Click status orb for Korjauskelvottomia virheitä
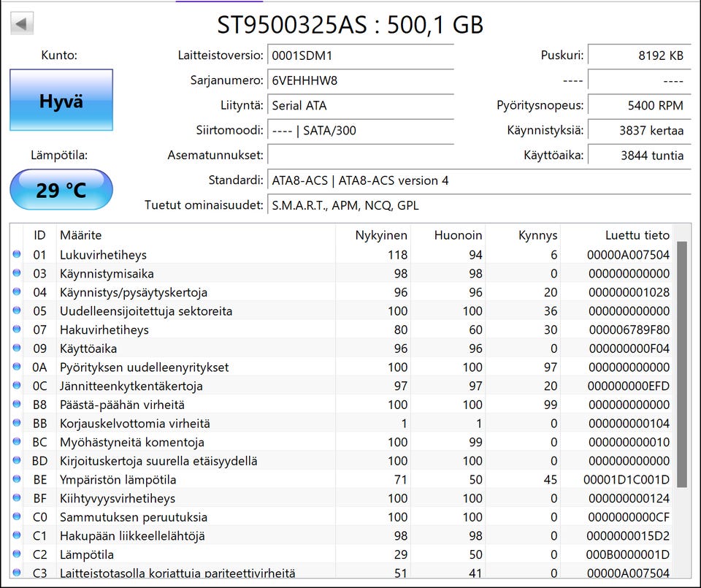 [x=17, y=424]
